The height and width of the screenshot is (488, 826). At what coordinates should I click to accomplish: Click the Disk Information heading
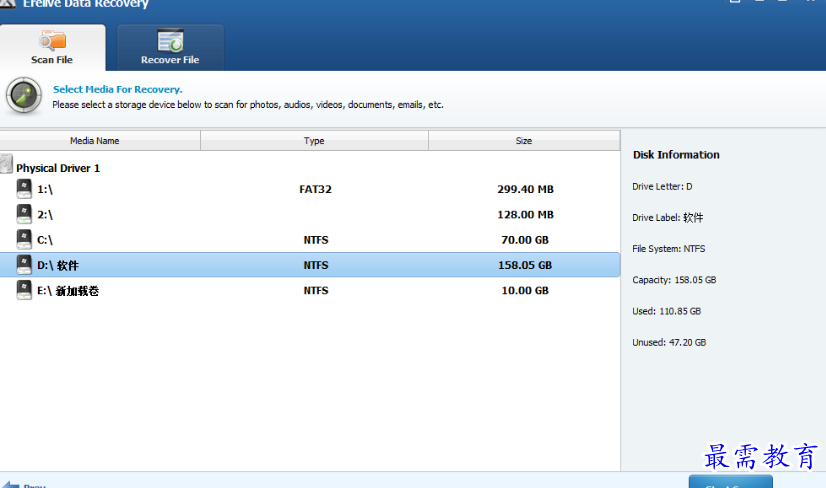click(676, 154)
